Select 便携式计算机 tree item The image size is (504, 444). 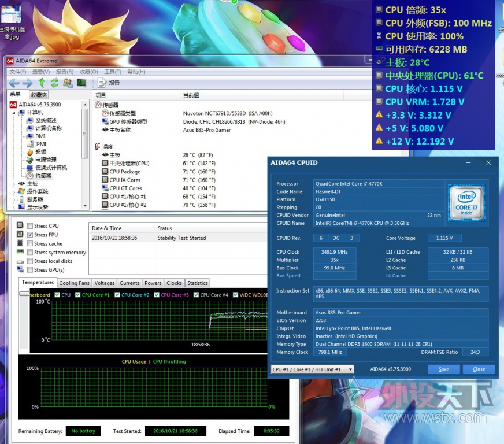(x=51, y=168)
